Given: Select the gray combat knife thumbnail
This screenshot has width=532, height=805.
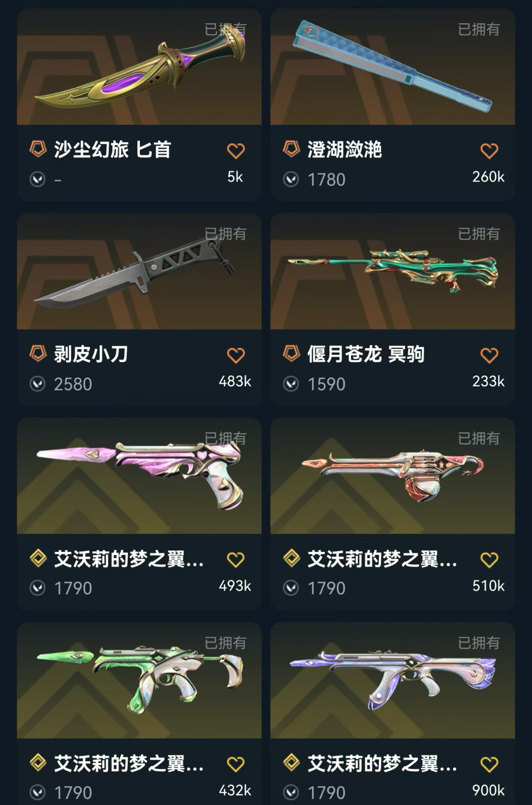Looking at the screenshot, I should [139, 272].
